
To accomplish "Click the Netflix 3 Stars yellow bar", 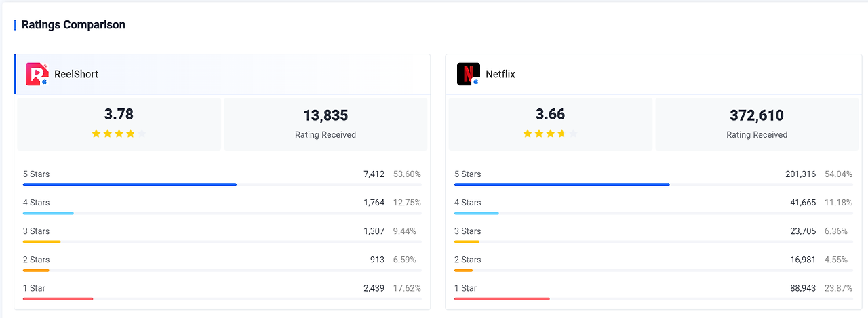I will point(467,241).
